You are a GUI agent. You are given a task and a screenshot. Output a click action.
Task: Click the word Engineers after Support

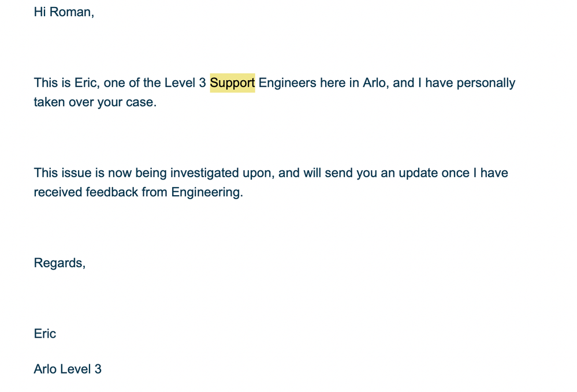pos(288,83)
